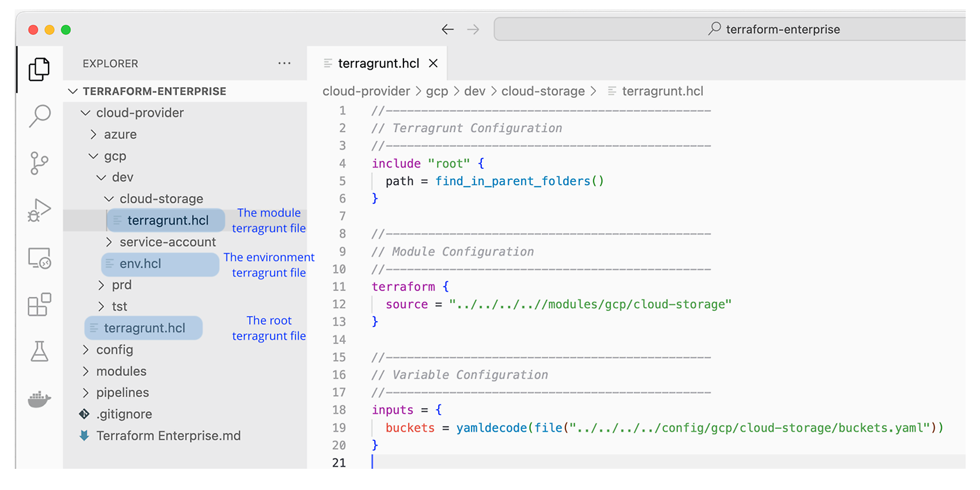Open Terraform Enterprise.md file
Viewport: 980px width, 490px height.
point(168,436)
